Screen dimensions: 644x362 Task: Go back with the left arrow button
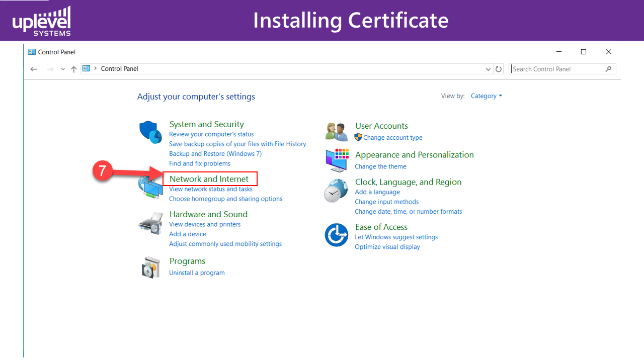point(34,69)
